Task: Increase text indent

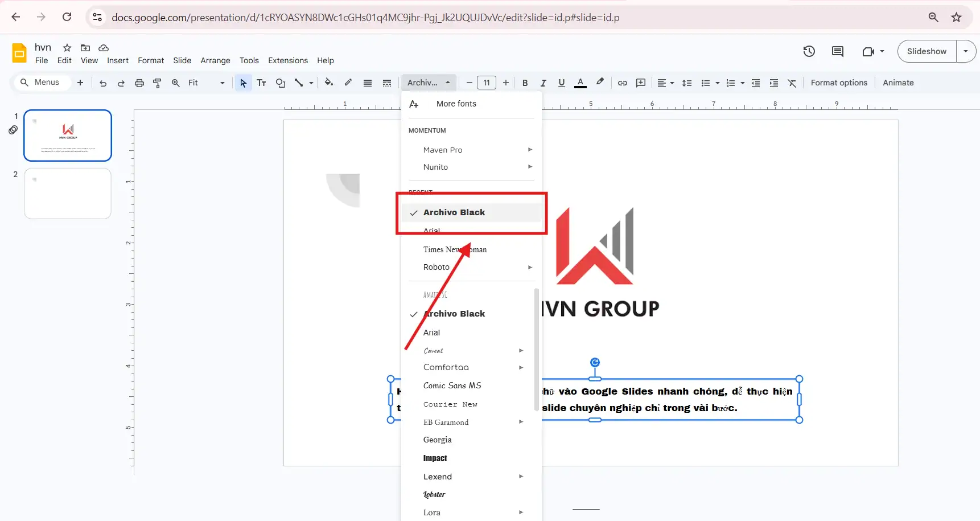Action: (x=774, y=83)
